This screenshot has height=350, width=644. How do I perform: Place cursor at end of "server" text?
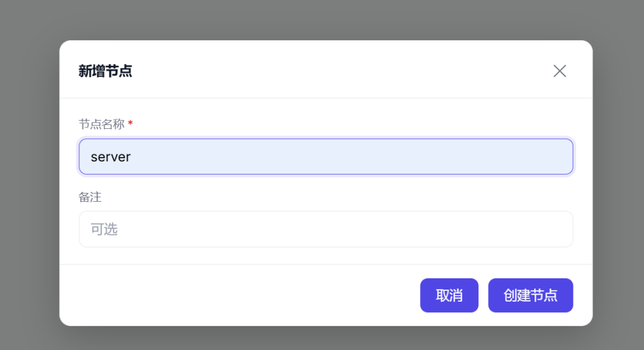[x=131, y=157]
